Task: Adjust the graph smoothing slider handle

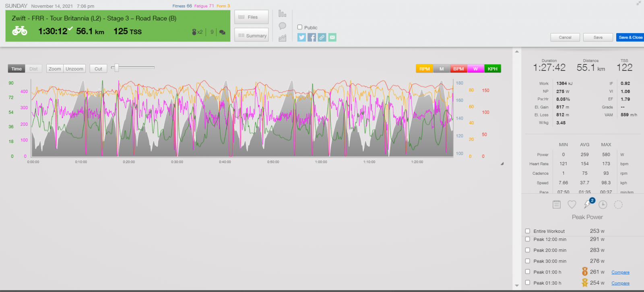Action: click(x=116, y=68)
